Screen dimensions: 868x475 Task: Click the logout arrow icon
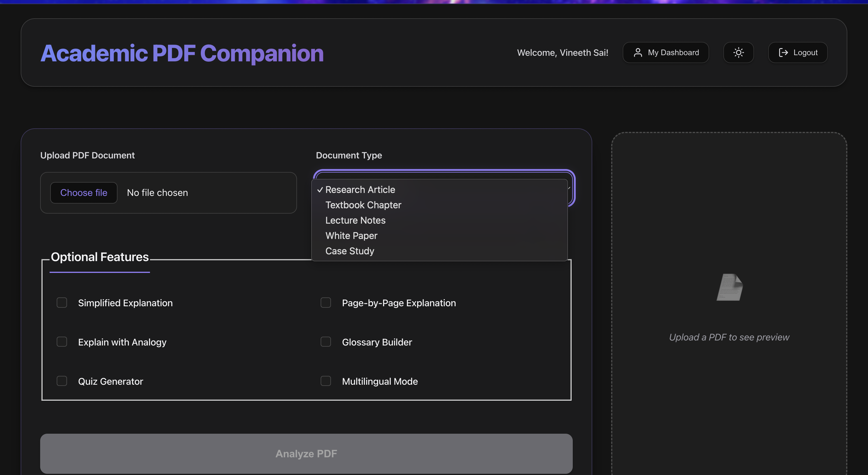coord(783,53)
